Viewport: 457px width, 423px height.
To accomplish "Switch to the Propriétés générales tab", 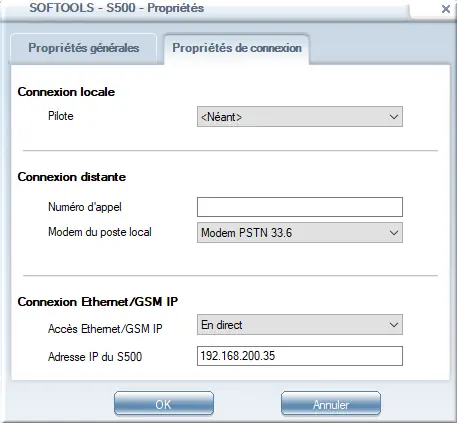I will (83, 48).
